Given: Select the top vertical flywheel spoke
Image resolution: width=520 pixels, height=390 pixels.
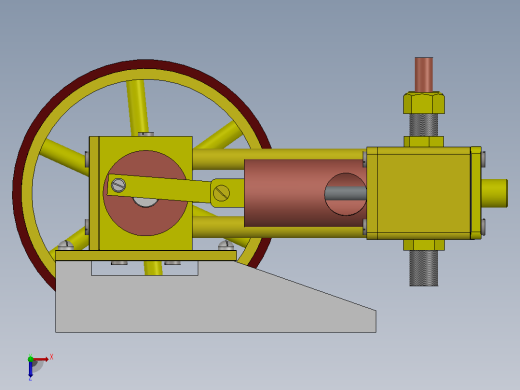Looking at the screenshot, I should coord(137,108).
